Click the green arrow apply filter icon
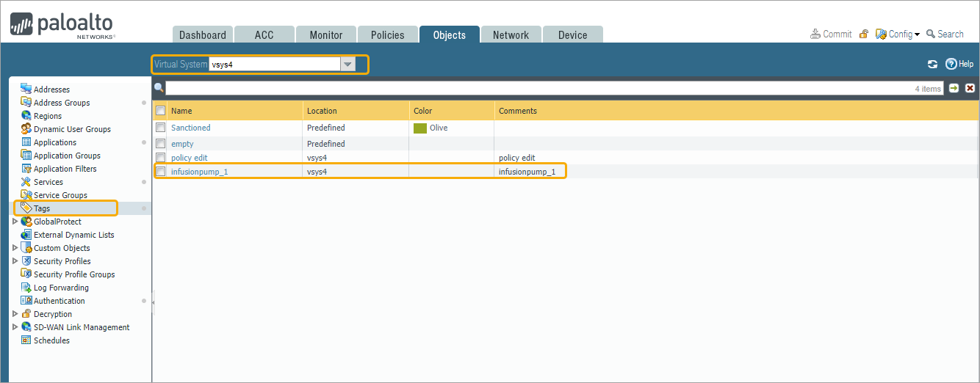The height and width of the screenshot is (383, 980). 954,88
